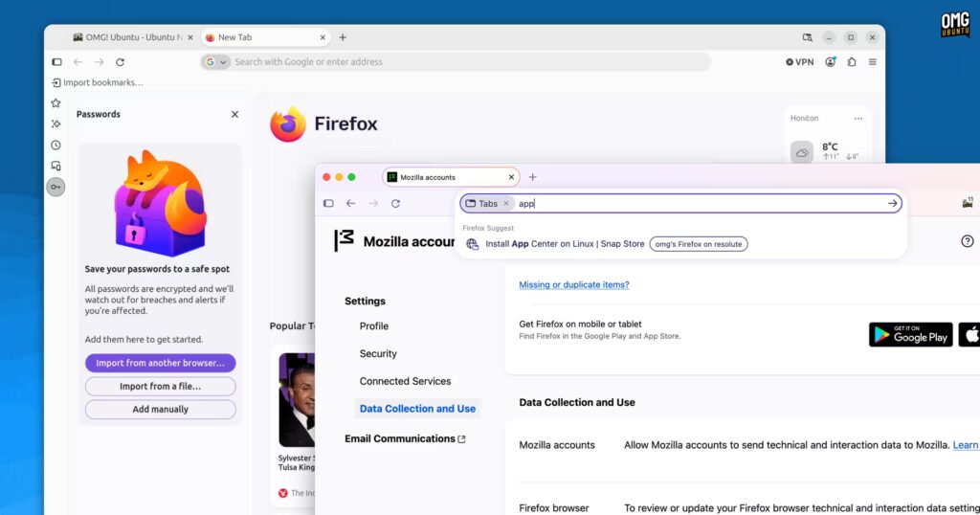Reload page in back Firefox window
980x515 pixels.
(x=120, y=62)
